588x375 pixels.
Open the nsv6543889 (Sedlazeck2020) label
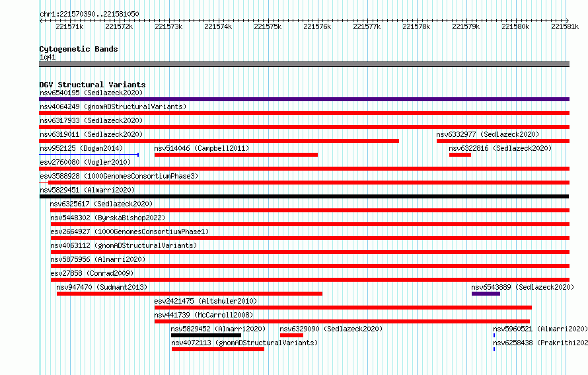(x=523, y=287)
